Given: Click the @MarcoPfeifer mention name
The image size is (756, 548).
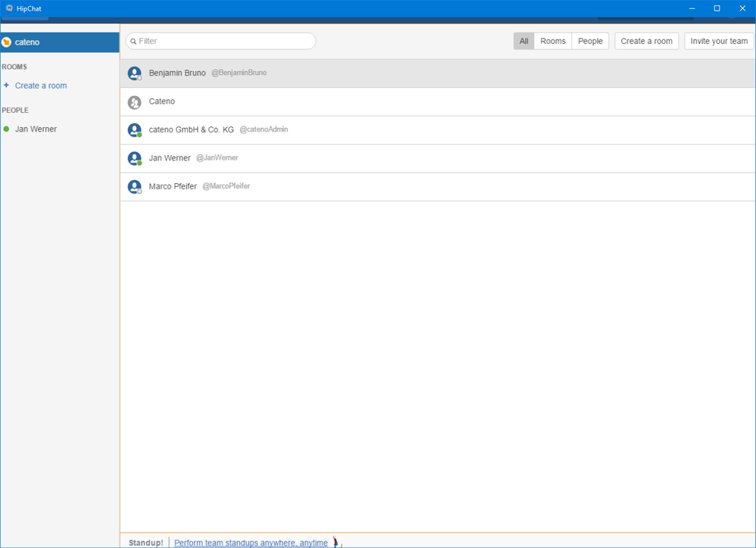Looking at the screenshot, I should (226, 185).
